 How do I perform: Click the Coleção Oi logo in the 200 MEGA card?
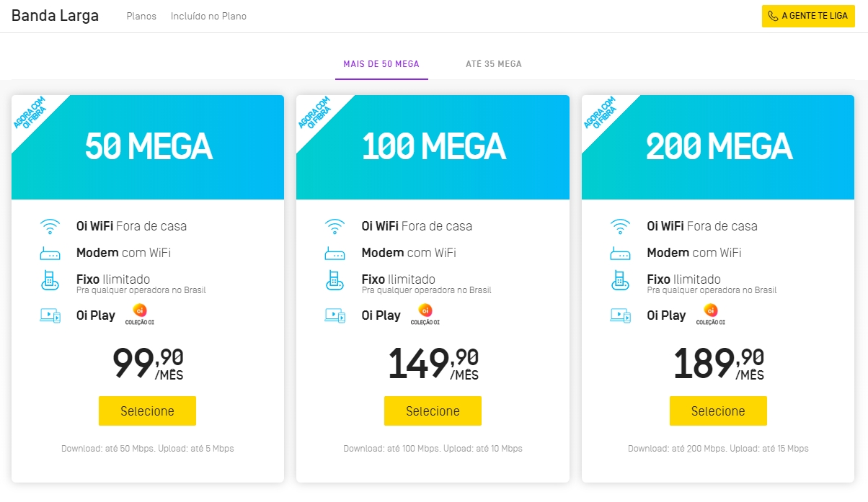(x=711, y=313)
